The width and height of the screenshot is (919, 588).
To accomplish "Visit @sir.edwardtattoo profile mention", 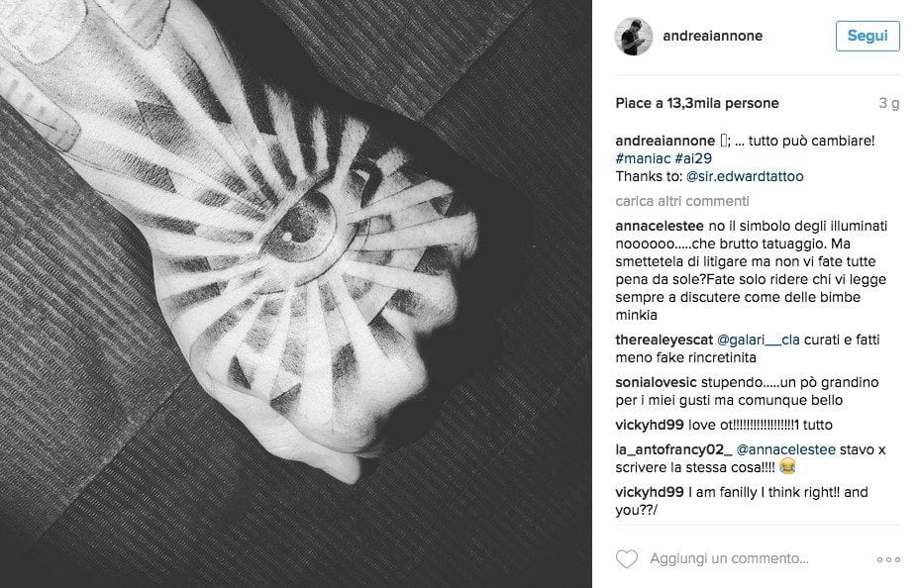I will point(745,176).
